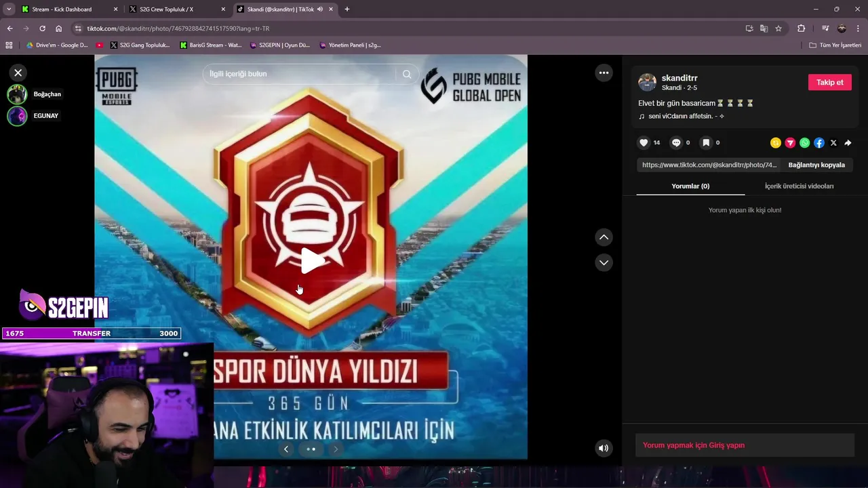Go to next post with down chevron
Image resolution: width=868 pixels, height=488 pixels.
(604, 262)
